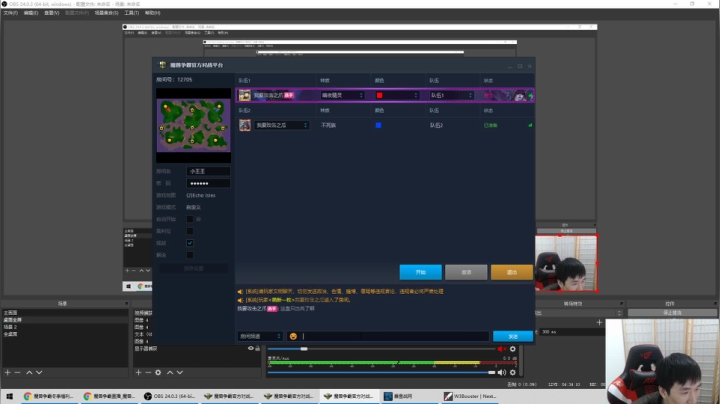Unmute the muted upper audio track

click(501, 349)
